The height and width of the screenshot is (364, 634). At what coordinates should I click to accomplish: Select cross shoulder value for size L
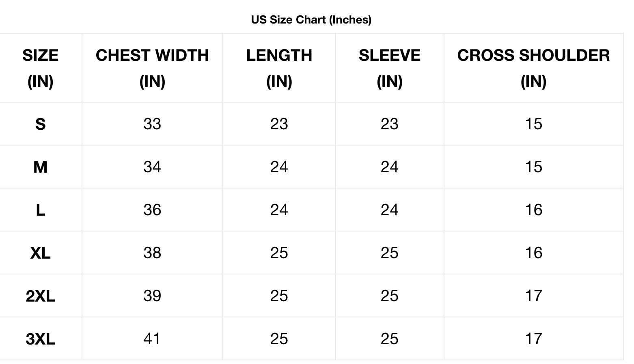533,210
